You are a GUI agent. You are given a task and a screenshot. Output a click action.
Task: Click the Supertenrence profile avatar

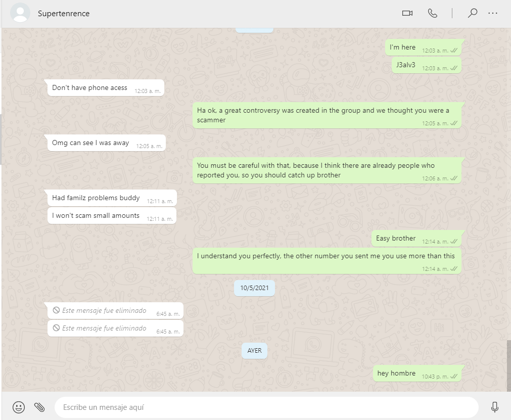(x=20, y=13)
